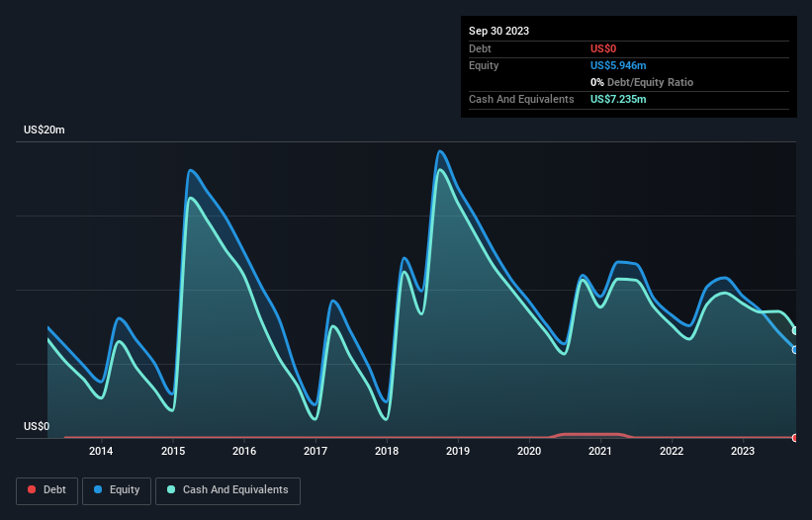Click Cash And Equivalents label in tooltip

[x=521, y=99]
